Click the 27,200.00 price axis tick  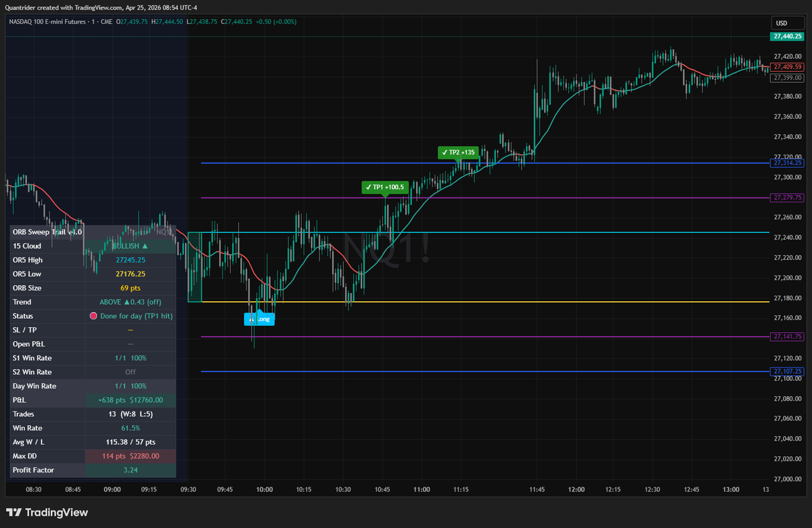pyautogui.click(x=788, y=278)
